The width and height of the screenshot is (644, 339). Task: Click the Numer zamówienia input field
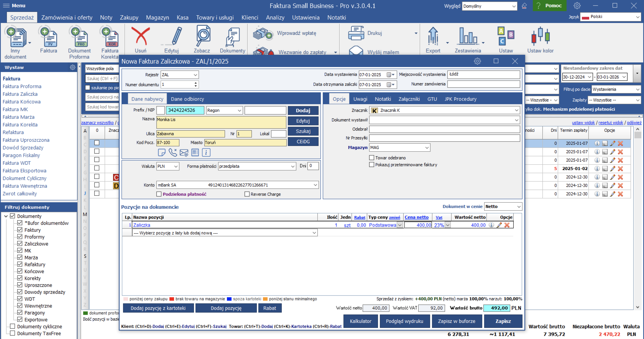click(x=483, y=84)
